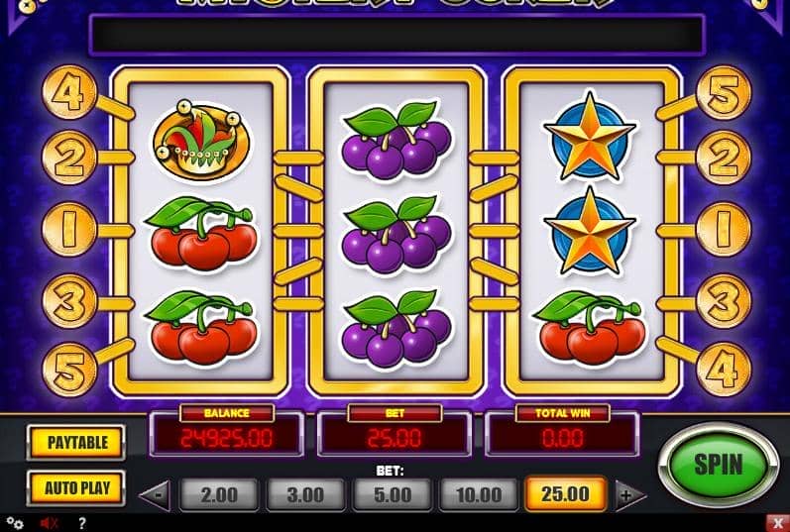Image resolution: width=790 pixels, height=532 pixels.
Task: Select the 5.00 bet option
Action: (x=392, y=494)
